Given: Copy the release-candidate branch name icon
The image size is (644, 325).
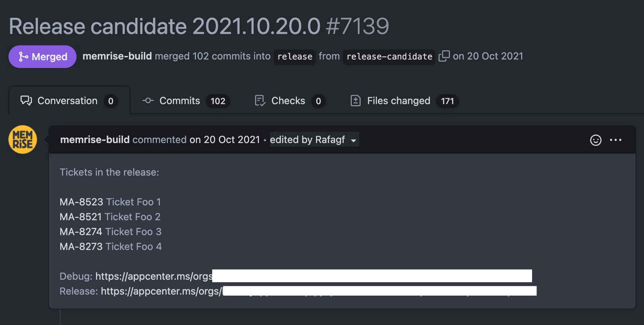Looking at the screenshot, I should pyautogui.click(x=444, y=56).
